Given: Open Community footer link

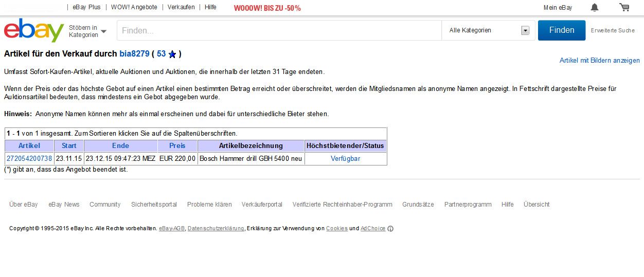Looking at the screenshot, I should [x=105, y=204].
